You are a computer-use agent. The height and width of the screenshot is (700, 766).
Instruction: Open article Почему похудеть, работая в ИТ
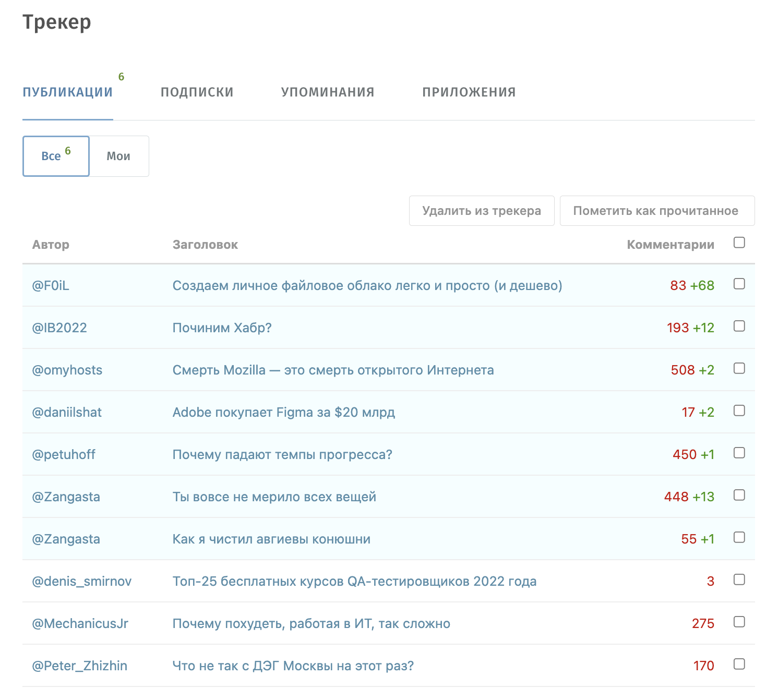(312, 623)
